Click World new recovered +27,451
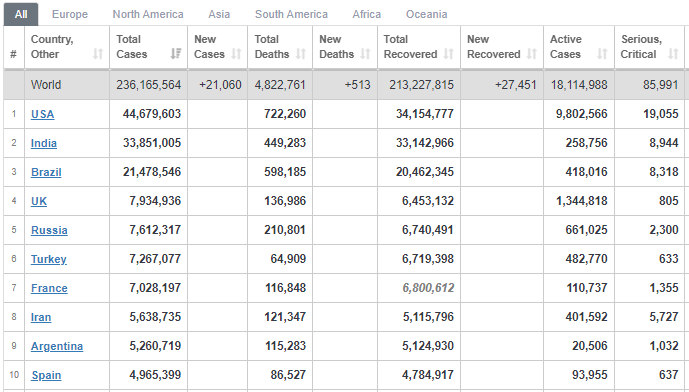The image size is (689, 392). coord(516,85)
